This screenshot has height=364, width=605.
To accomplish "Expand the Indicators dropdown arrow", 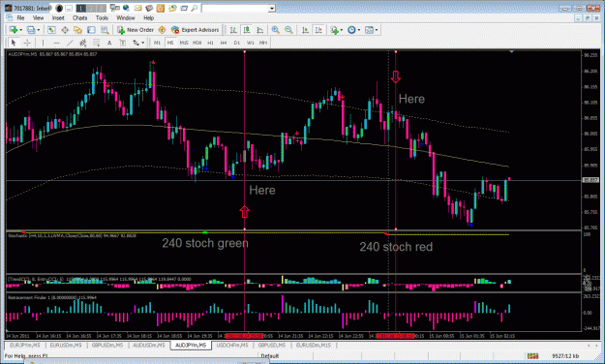I will pyautogui.click(x=341, y=30).
